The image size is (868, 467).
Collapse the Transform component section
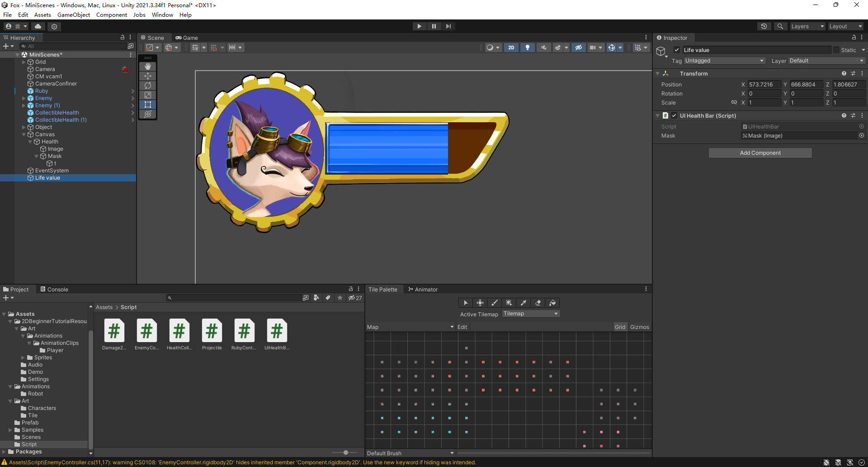pos(658,73)
